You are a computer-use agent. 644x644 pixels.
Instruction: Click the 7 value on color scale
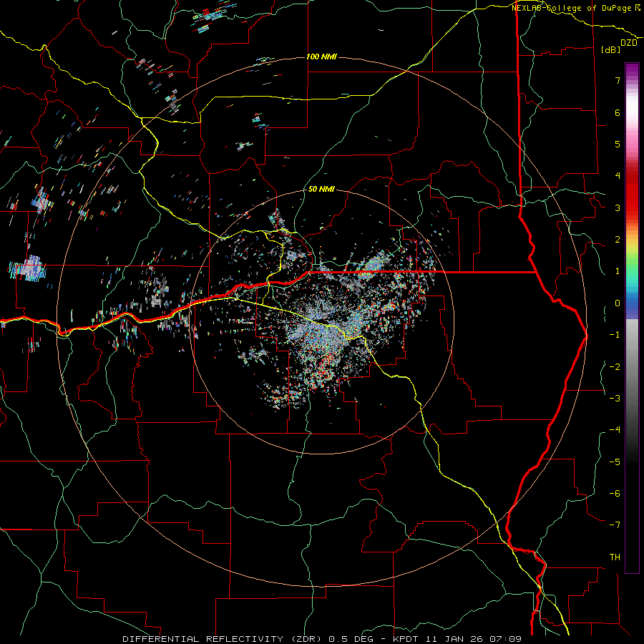[618, 80]
